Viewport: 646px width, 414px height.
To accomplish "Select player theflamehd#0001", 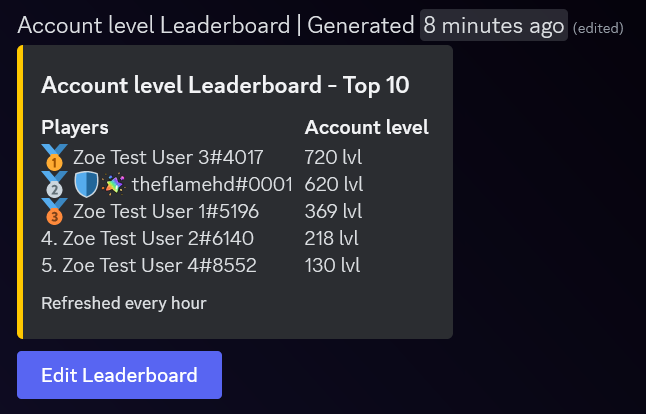I will pyautogui.click(x=212, y=184).
